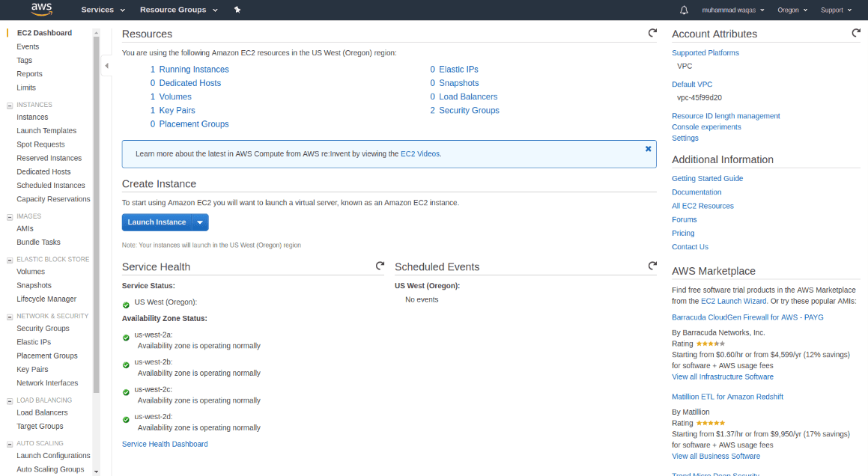
Task: Refresh the Account Attributes panel
Action: click(855, 33)
